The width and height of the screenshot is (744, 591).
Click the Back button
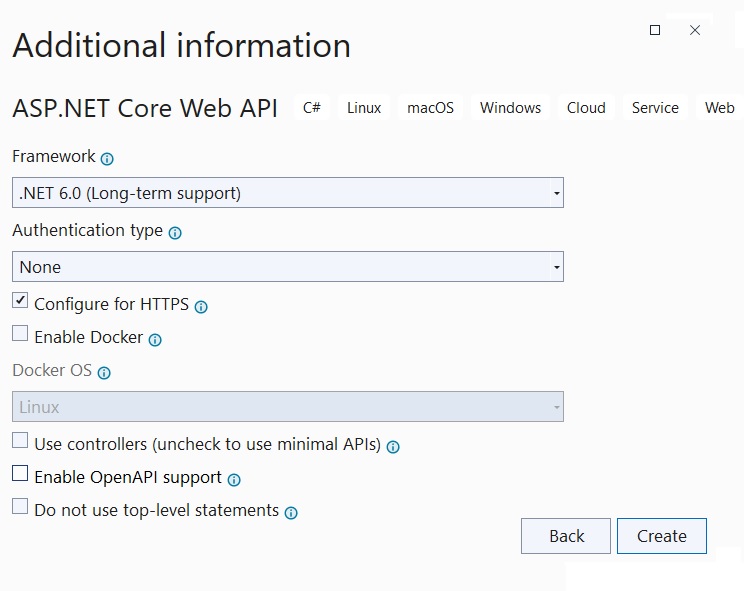point(566,536)
